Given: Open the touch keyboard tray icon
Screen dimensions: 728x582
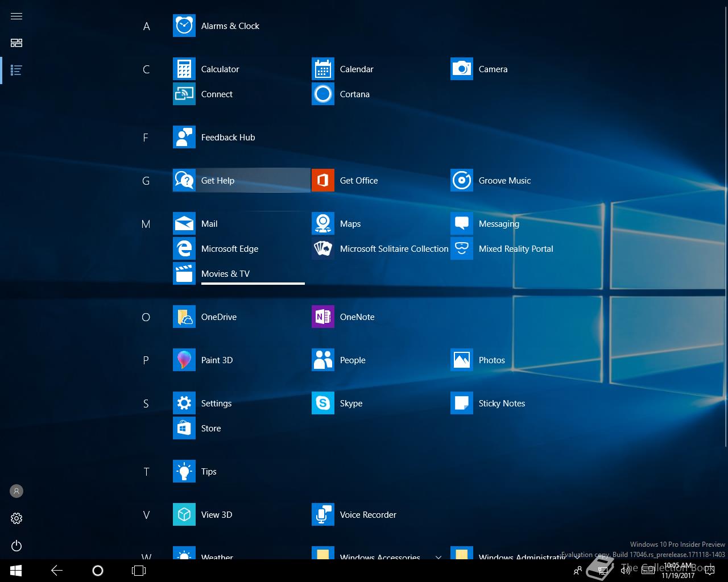Looking at the screenshot, I should coord(648,571).
